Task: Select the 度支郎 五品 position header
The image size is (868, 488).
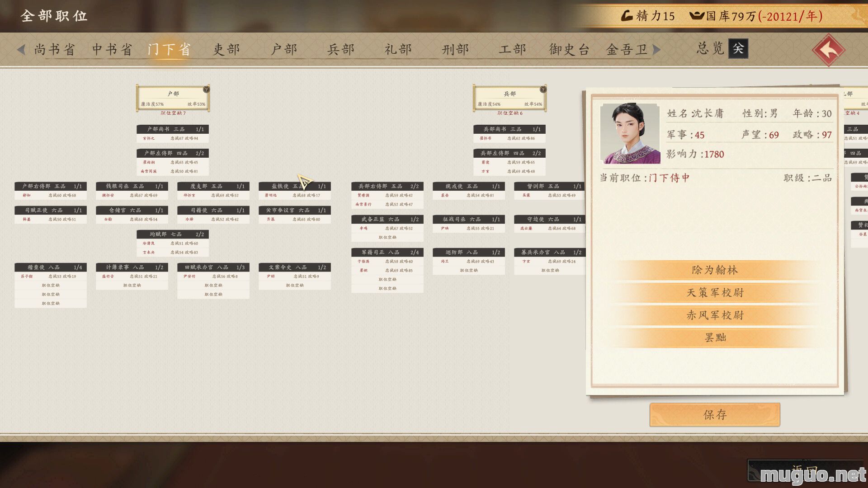Action: pyautogui.click(x=213, y=186)
